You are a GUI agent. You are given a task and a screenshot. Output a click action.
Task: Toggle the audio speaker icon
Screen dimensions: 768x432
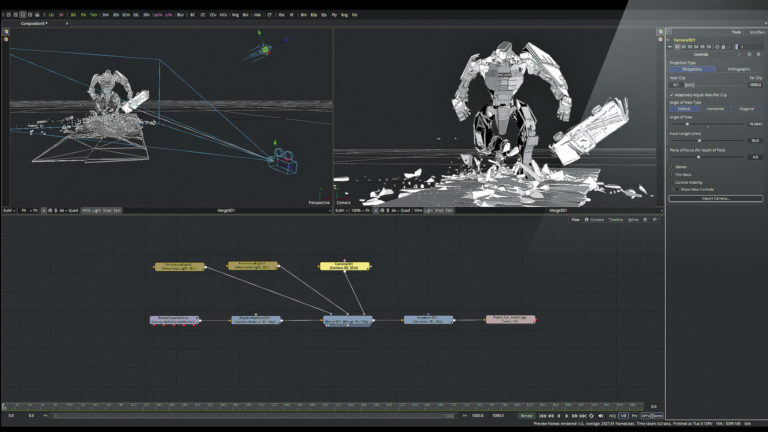pos(601,416)
